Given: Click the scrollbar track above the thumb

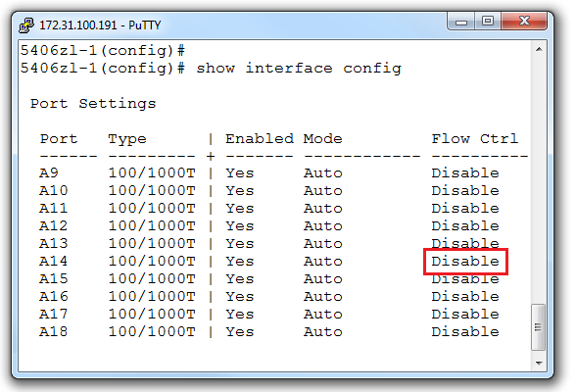Looking at the screenshot, I should (x=539, y=180).
